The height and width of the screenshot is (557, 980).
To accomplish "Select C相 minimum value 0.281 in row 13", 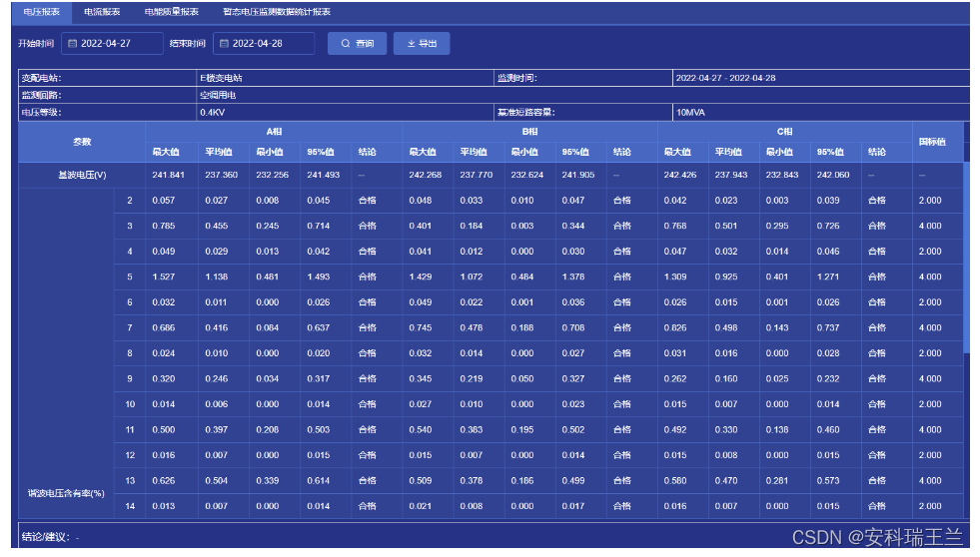I will [777, 481].
